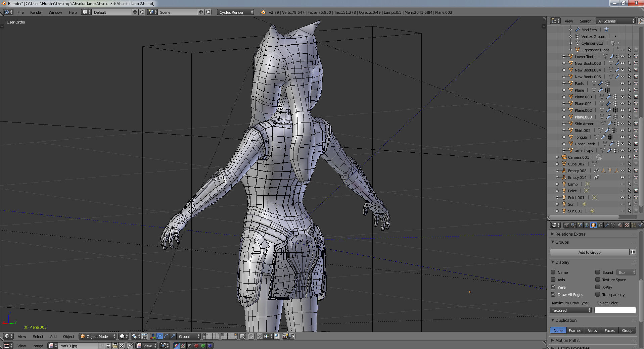Enable the Transparency checkbox
The width and height of the screenshot is (644, 349).
pos(598,294)
